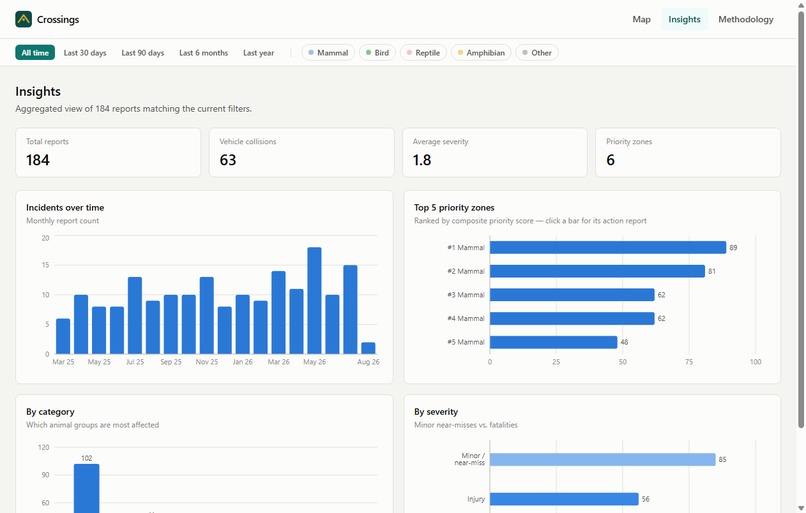Click the Average severity card
Screen dimensions: 806x513
click(x=494, y=153)
